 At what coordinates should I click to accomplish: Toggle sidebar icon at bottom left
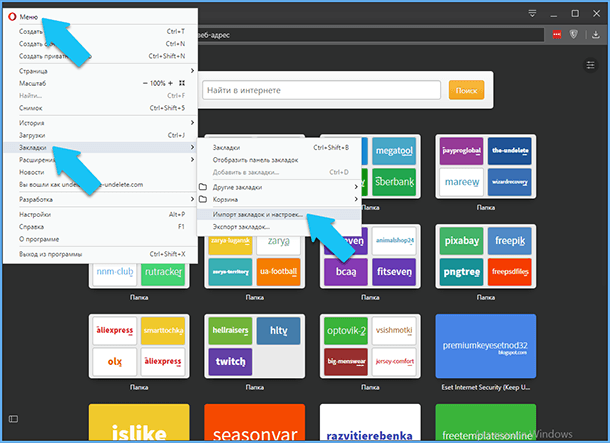tap(13, 419)
